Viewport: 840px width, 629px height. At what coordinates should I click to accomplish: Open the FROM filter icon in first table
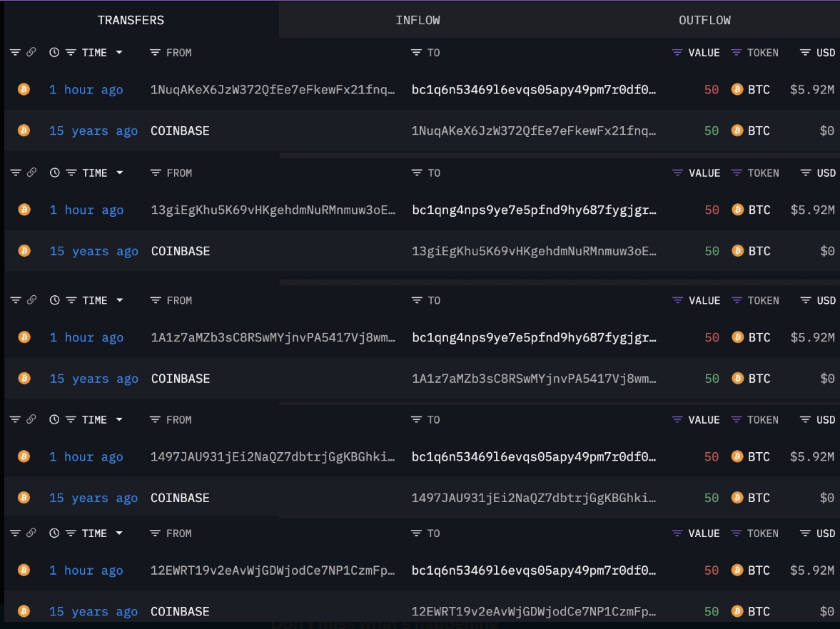point(155,53)
